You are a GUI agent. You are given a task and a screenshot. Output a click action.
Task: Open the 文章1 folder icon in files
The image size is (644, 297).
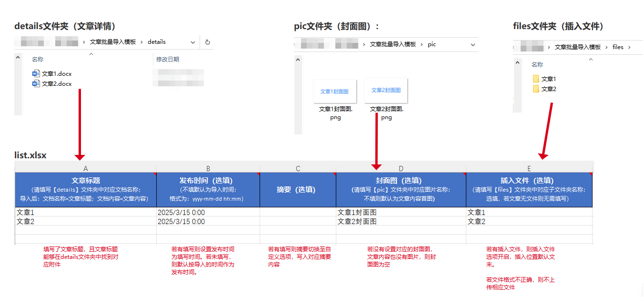(536, 79)
